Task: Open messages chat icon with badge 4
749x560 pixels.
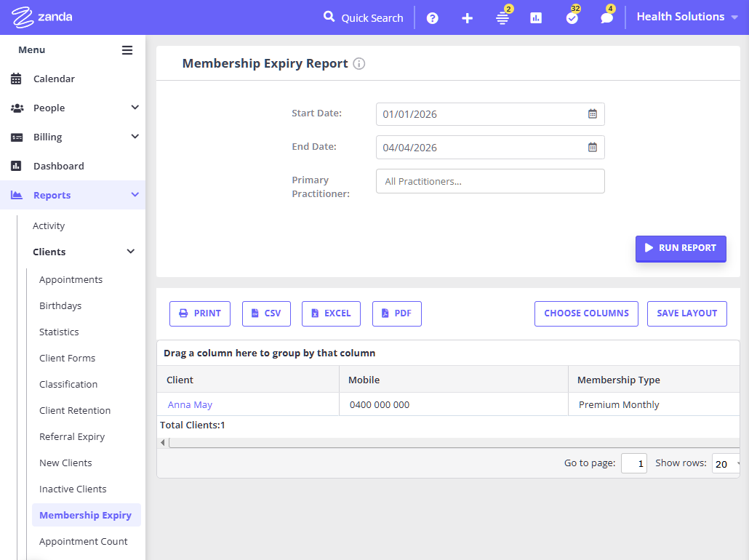Action: (606, 18)
